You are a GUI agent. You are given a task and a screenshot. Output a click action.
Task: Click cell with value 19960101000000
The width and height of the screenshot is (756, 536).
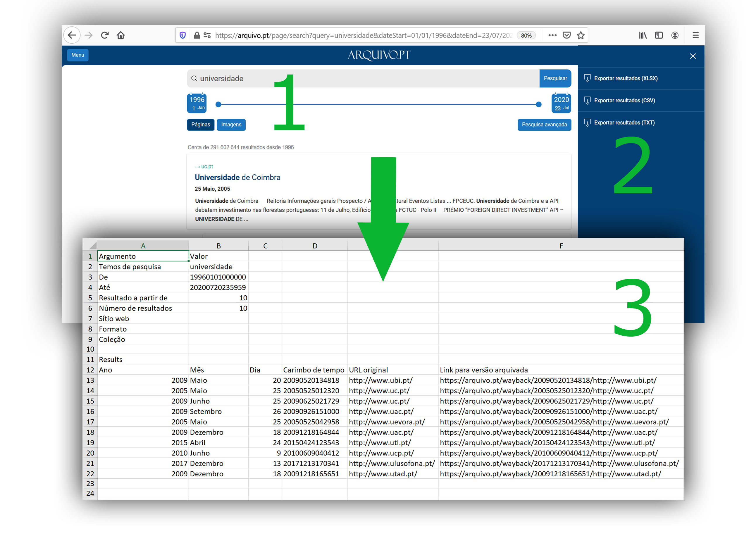(x=218, y=277)
